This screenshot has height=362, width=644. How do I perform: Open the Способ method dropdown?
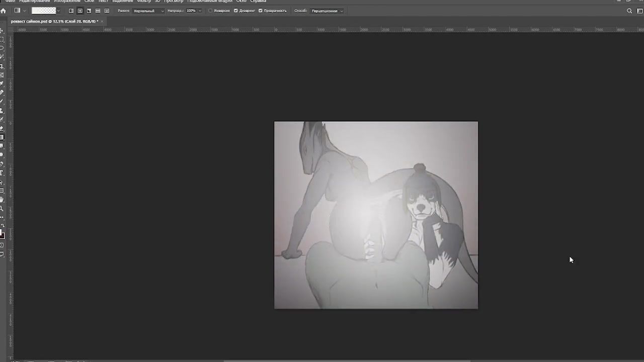(x=327, y=11)
